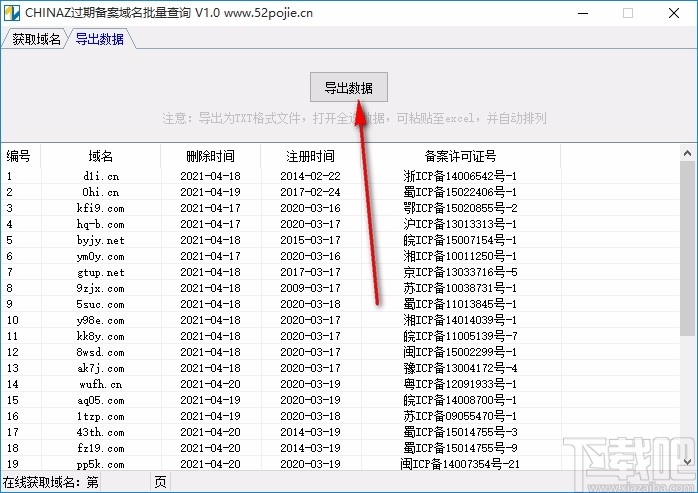Sort by the 删除时间 column header
The height and width of the screenshot is (493, 698).
[x=210, y=156]
